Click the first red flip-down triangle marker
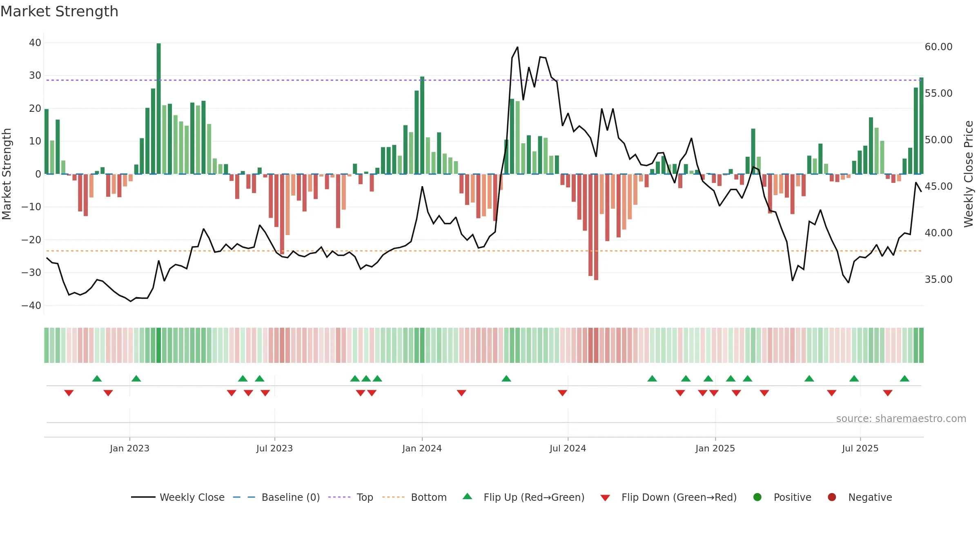This screenshot has width=980, height=551. (x=69, y=393)
